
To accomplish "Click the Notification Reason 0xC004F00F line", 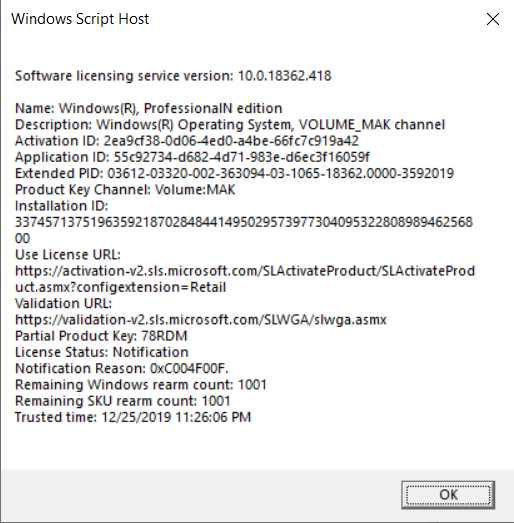I will click(122, 369).
